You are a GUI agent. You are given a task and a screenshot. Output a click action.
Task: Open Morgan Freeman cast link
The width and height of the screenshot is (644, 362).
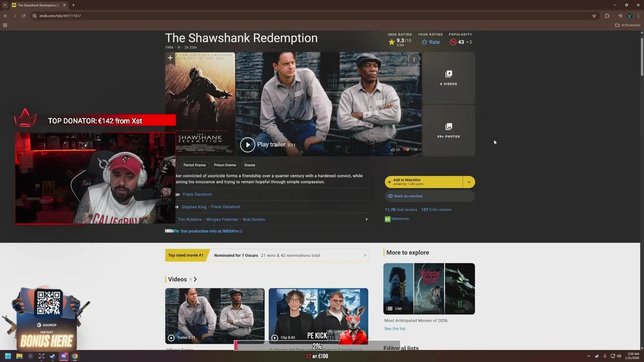click(x=222, y=220)
